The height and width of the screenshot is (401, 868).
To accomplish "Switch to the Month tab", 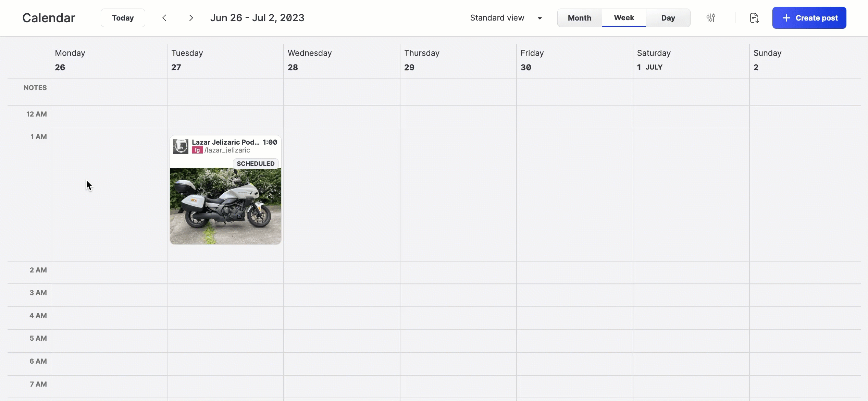I will [579, 18].
